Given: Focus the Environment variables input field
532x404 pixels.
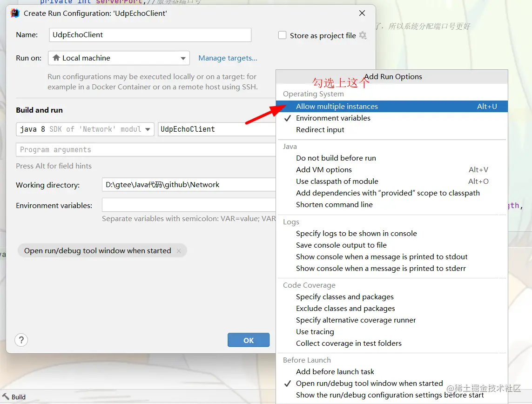Looking at the screenshot, I should pyautogui.click(x=189, y=205).
